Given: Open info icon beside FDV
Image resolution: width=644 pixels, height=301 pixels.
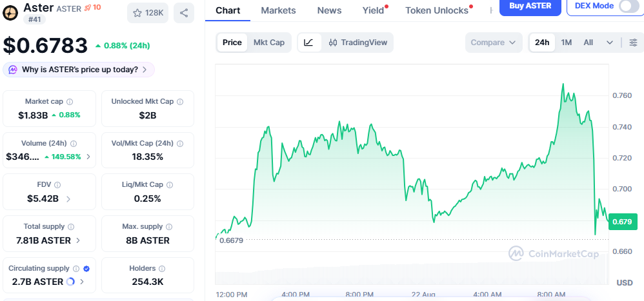Looking at the screenshot, I should click(57, 186).
